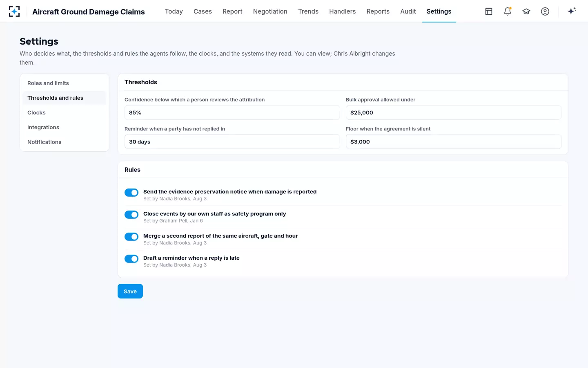
Task: Switch to the Report tab
Action: (x=232, y=11)
